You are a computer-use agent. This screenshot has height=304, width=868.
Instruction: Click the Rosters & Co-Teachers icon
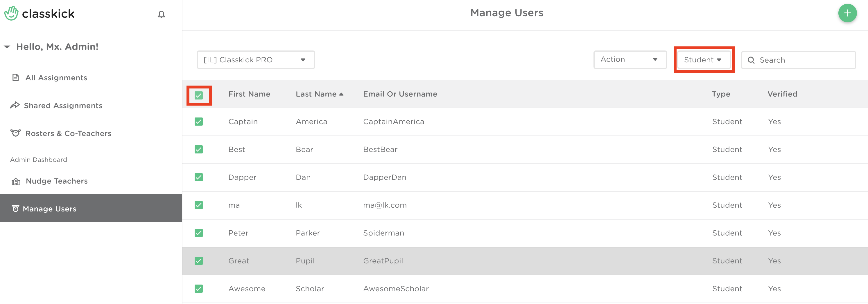point(15,133)
